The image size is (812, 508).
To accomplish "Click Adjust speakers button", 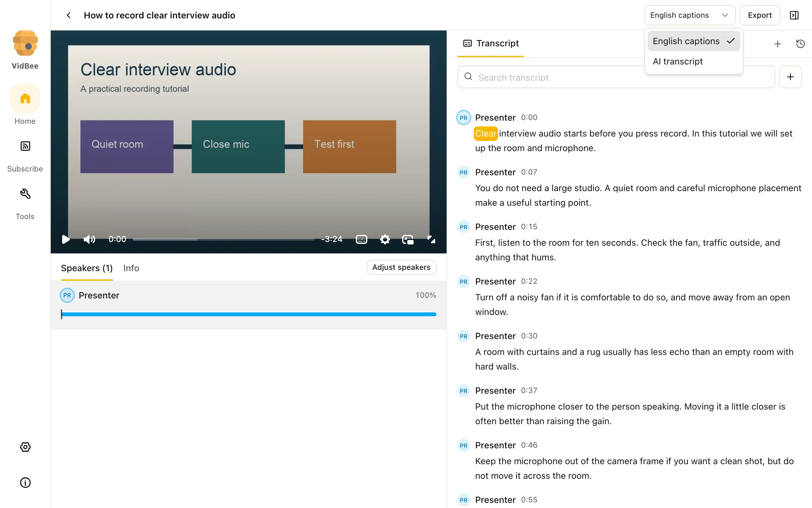I will click(x=401, y=267).
